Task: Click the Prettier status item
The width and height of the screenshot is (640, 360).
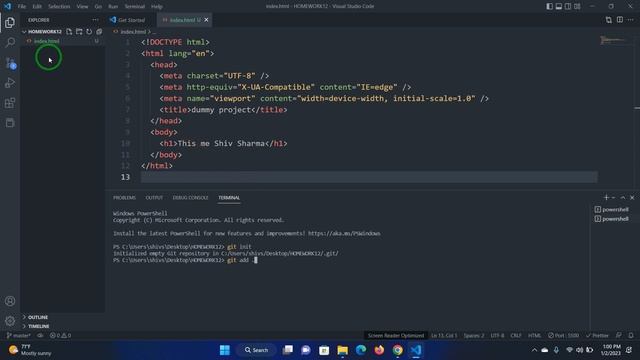Action: [x=597, y=336]
